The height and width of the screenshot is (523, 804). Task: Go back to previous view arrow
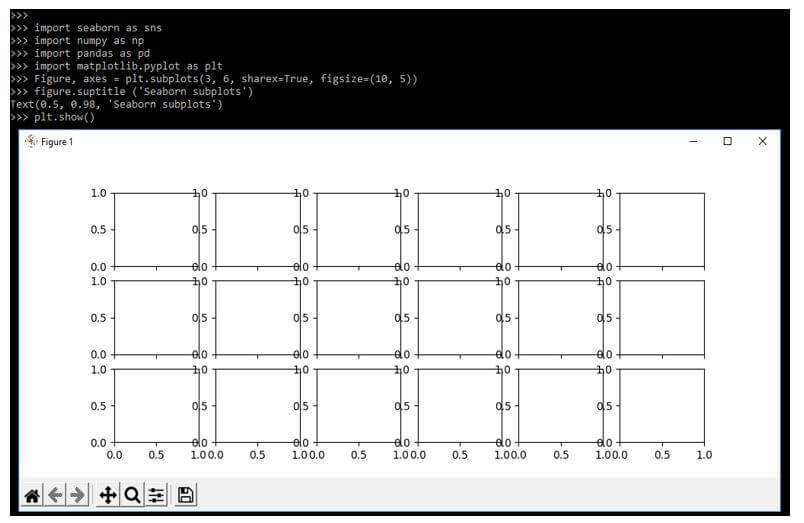(55, 496)
